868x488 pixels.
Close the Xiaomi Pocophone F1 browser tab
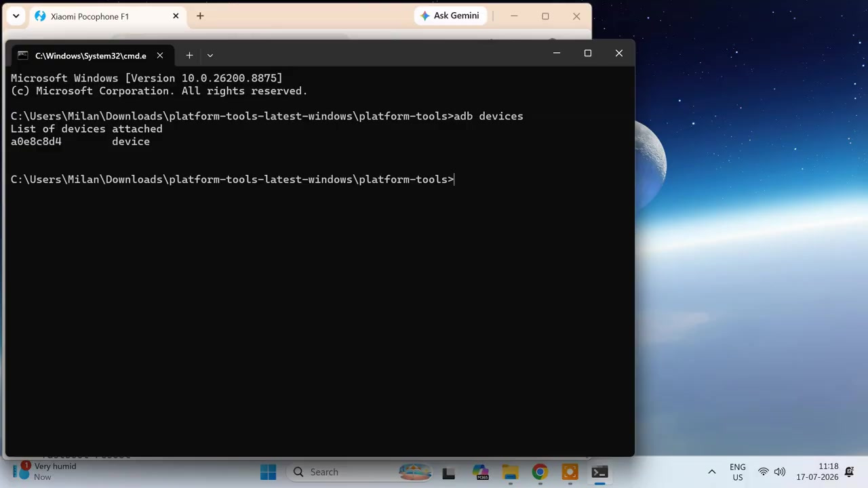coord(176,16)
